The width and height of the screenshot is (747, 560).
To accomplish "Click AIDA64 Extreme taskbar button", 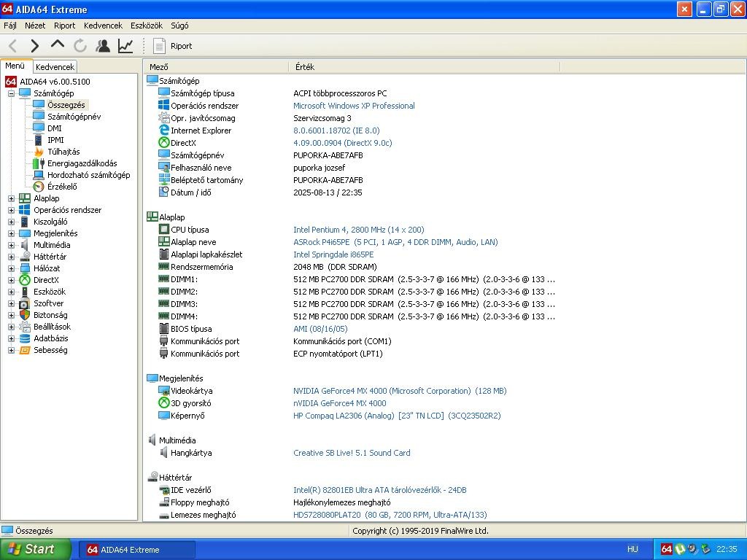I will pyautogui.click(x=136, y=550).
